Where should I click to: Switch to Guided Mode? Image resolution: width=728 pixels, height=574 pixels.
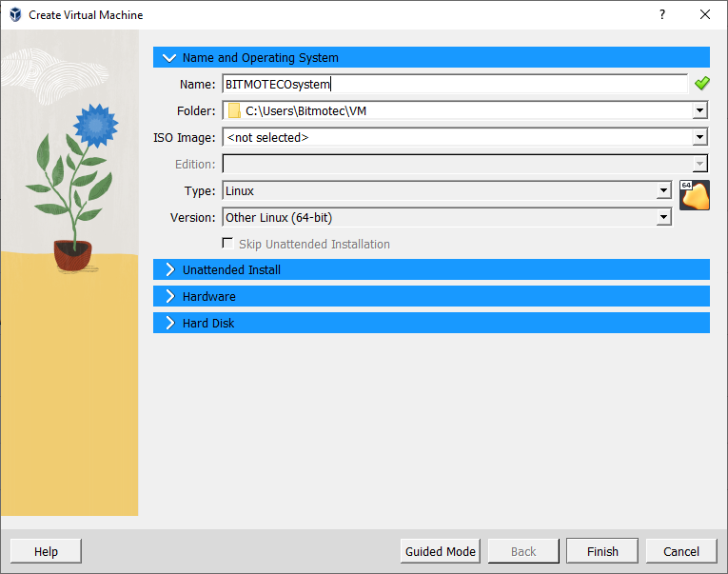(x=441, y=551)
